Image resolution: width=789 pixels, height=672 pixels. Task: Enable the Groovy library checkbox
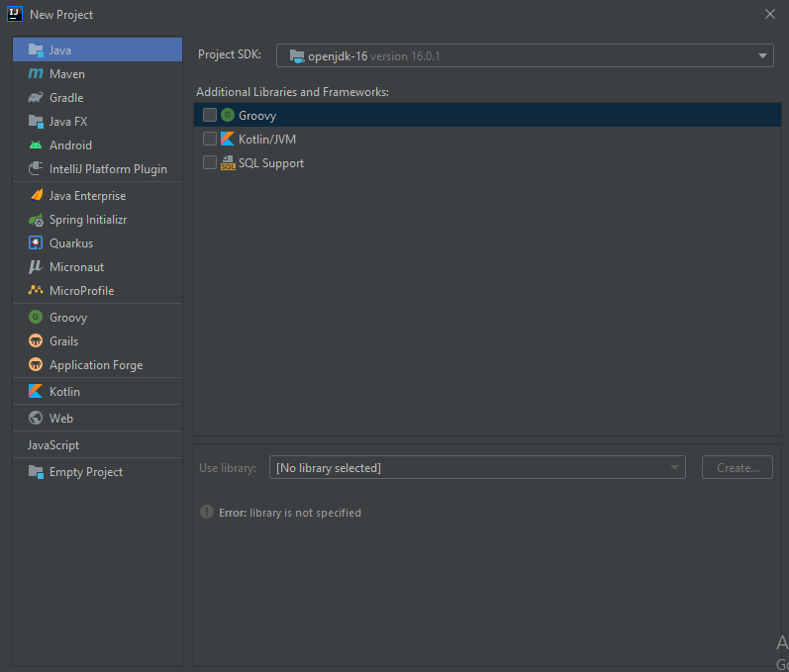tap(210, 115)
